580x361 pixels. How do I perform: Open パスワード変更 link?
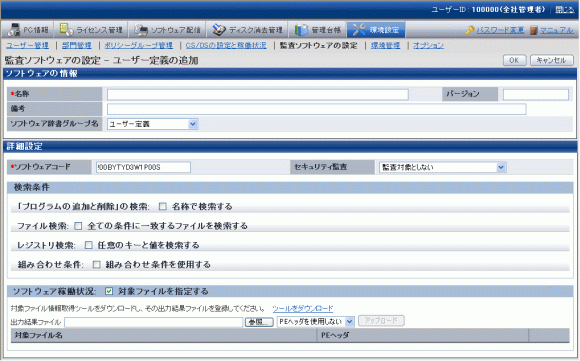500,30
